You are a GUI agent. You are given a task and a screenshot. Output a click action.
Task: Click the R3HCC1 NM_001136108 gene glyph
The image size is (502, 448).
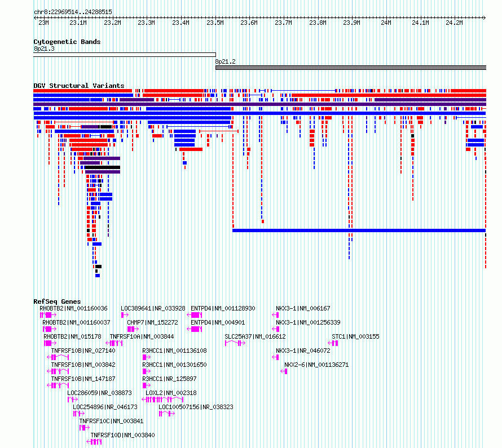147,357
